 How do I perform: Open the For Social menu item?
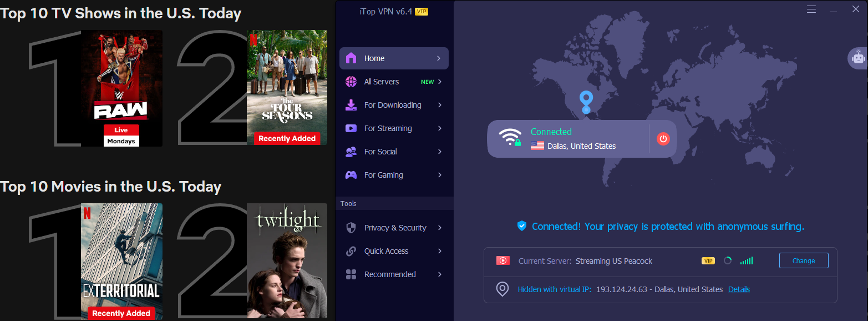pyautogui.click(x=394, y=152)
